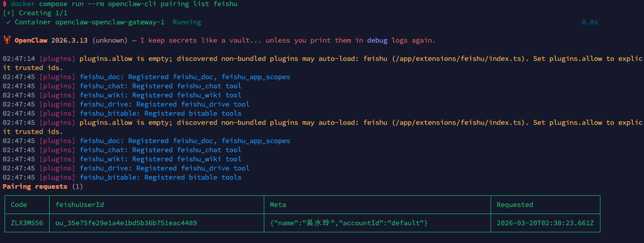
Task: Click the Code column header
Action: pyautogui.click(x=19, y=204)
